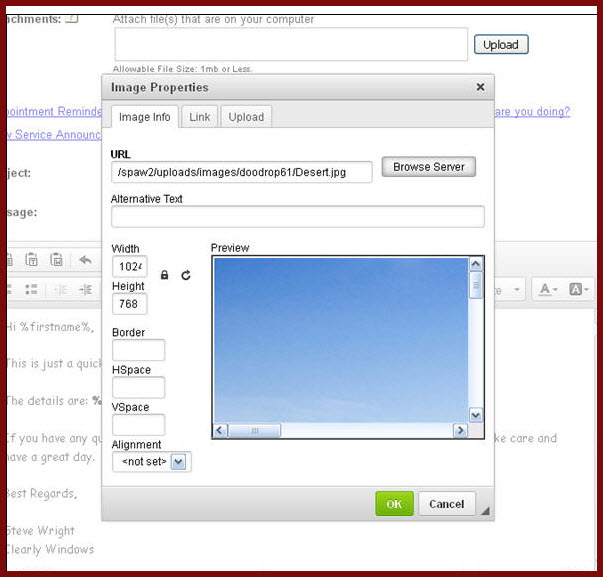Click the increase indent icon
603x577 pixels.
coord(85,289)
